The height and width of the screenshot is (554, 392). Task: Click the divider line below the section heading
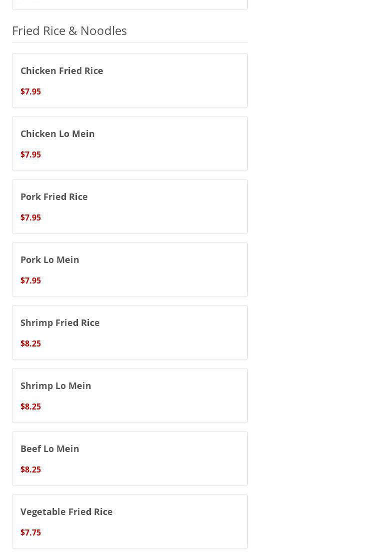coord(130,42)
